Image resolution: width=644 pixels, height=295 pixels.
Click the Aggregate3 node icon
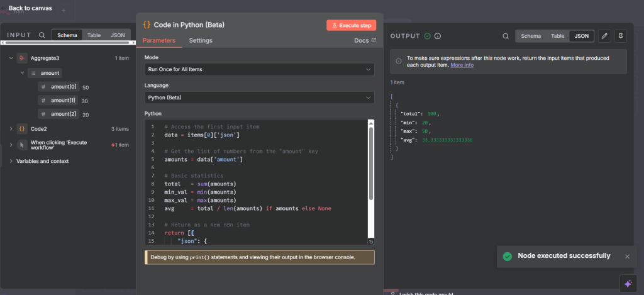(22, 58)
